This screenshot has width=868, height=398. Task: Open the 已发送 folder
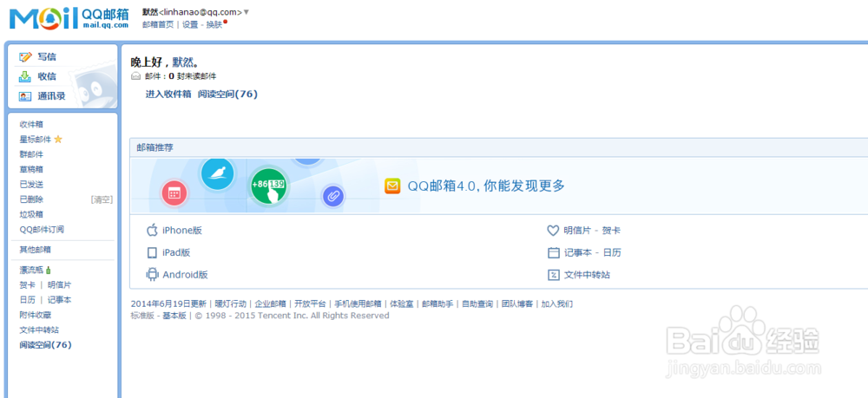(31, 184)
